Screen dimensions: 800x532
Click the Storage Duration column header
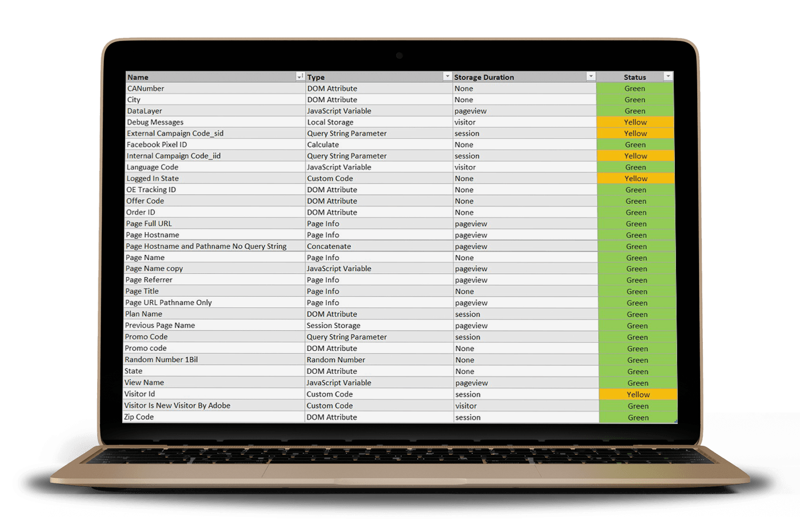click(x=484, y=77)
